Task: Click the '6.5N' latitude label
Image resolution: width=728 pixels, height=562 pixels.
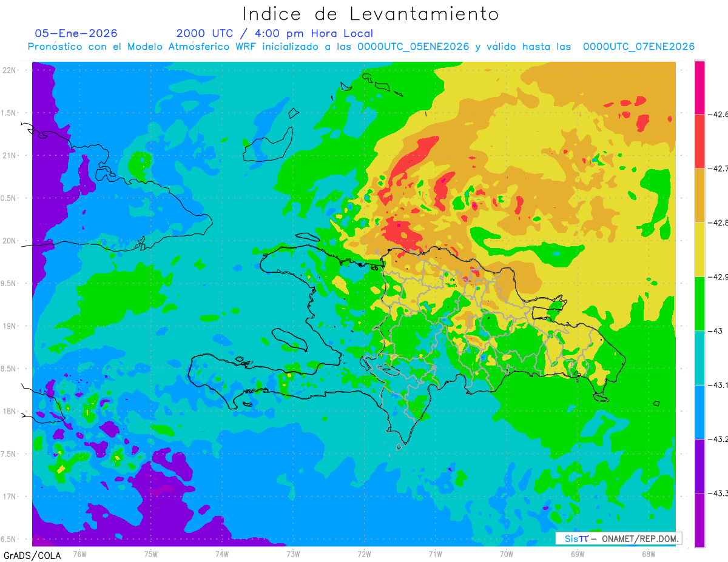Action: [9, 539]
